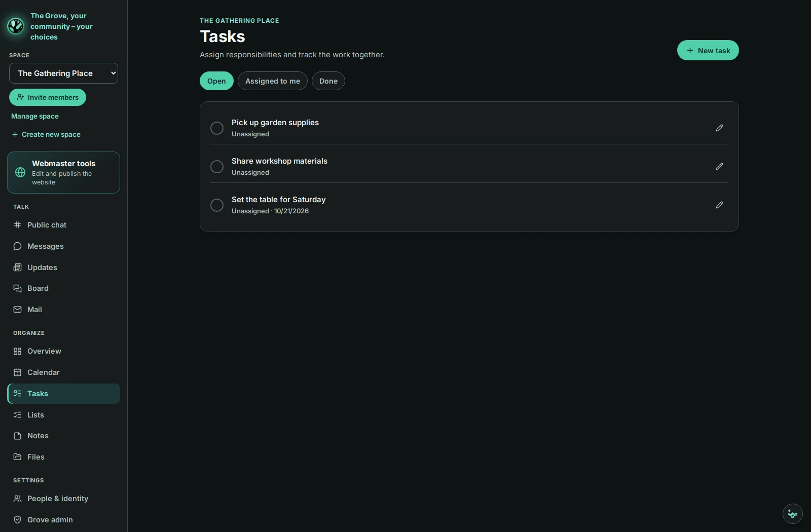
Task: Open the assistant icon in bottom corner
Action: 793,514
